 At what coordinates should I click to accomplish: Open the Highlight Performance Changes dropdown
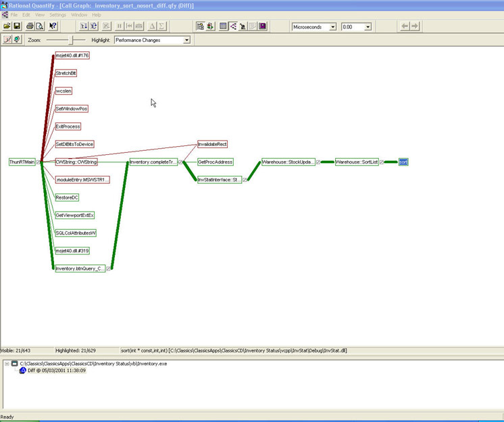pos(186,40)
